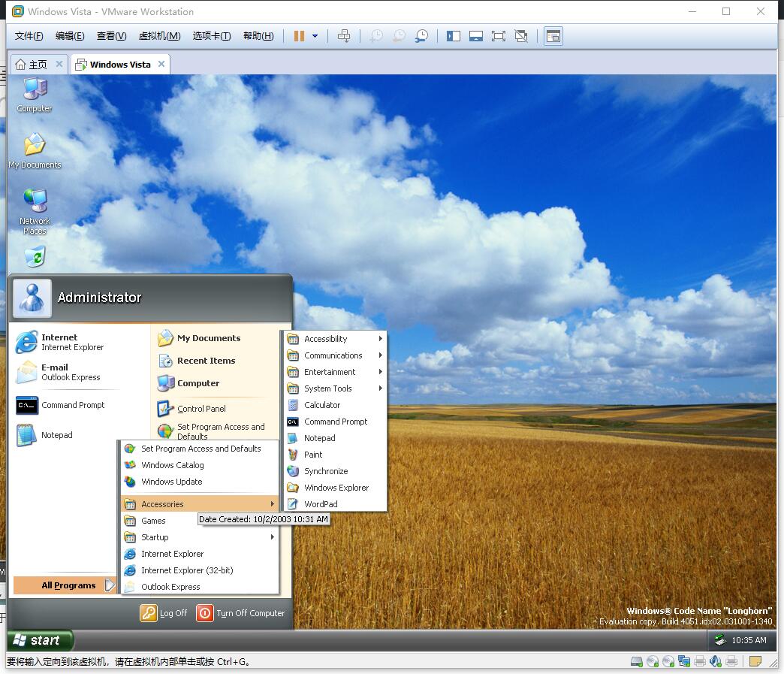The image size is (784, 674).
Task: Click Set Program Access and Defaults in All Programs
Action: pyautogui.click(x=200, y=449)
